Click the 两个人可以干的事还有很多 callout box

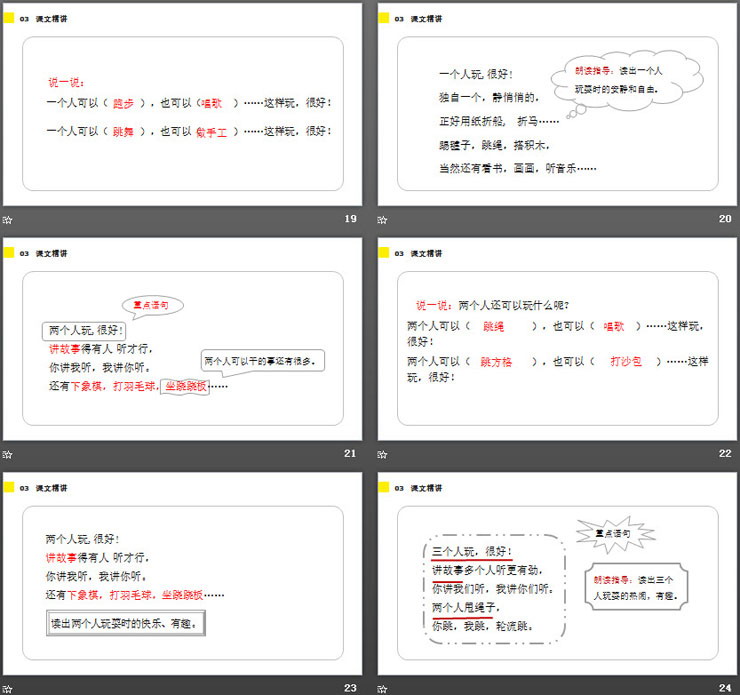point(263,361)
